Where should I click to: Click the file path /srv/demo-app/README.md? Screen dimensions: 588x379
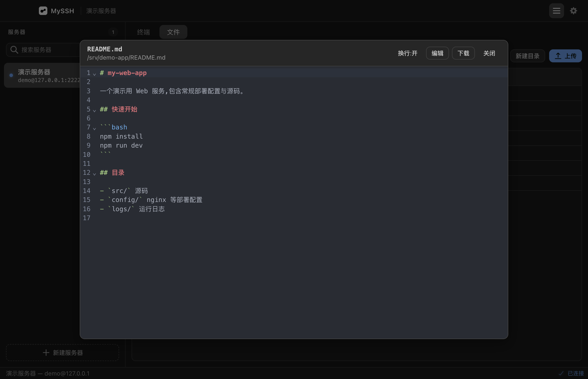[x=126, y=58]
